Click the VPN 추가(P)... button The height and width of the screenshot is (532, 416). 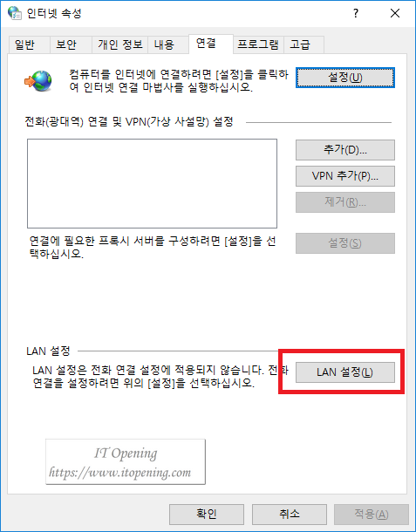pos(345,176)
